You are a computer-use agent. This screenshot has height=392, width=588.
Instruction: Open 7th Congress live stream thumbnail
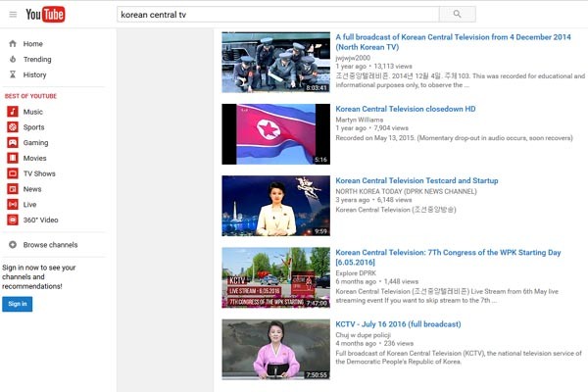point(276,277)
